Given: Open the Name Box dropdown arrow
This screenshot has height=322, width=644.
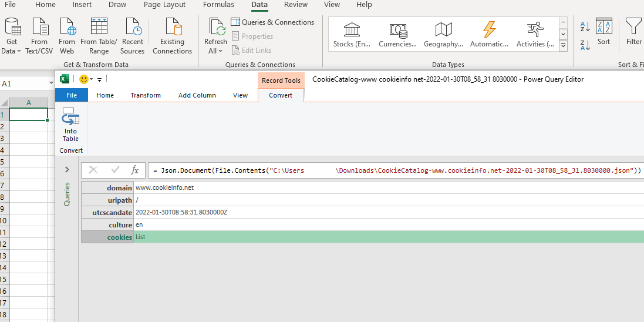Looking at the screenshot, I should point(51,83).
